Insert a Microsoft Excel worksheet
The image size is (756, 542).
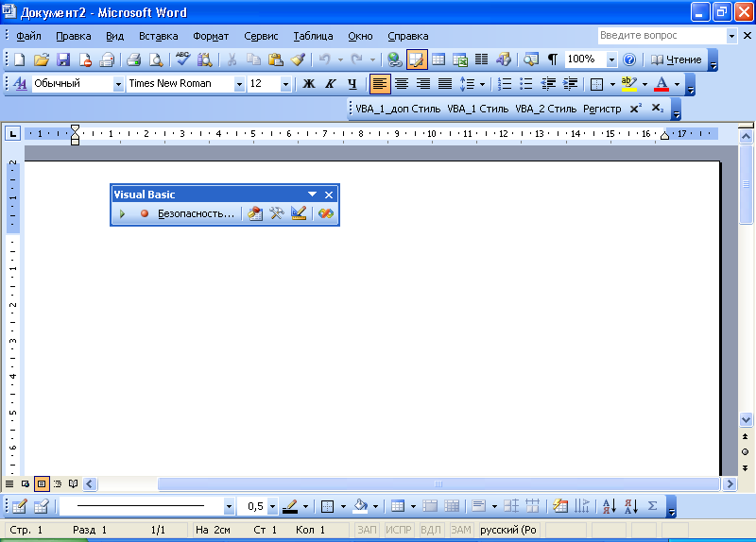[x=460, y=59]
